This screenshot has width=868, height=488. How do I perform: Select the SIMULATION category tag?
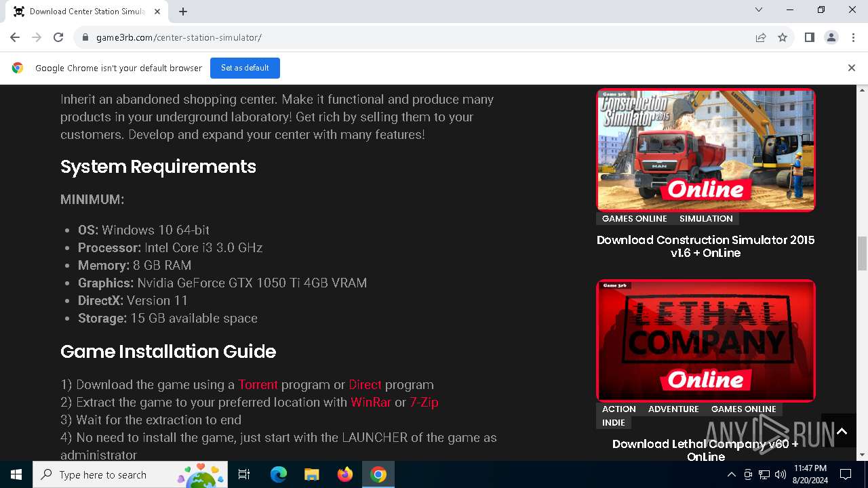click(x=706, y=218)
